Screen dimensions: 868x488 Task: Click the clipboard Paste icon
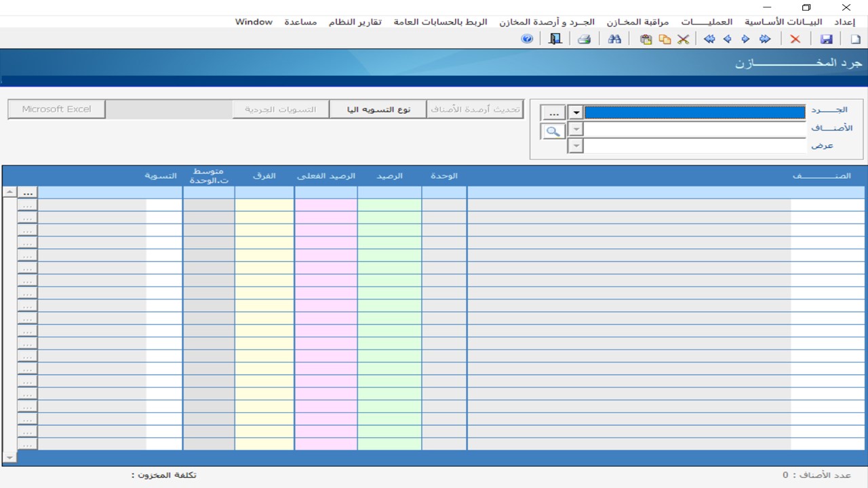[646, 39]
